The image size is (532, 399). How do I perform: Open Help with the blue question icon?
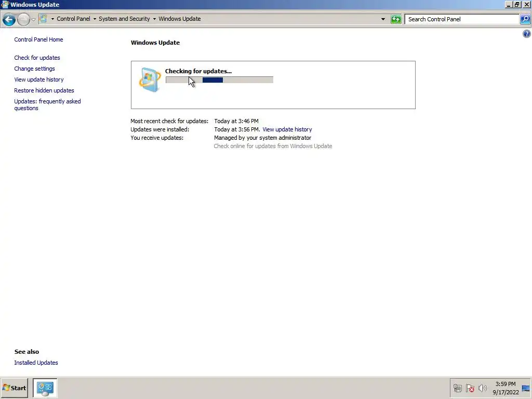click(x=526, y=34)
